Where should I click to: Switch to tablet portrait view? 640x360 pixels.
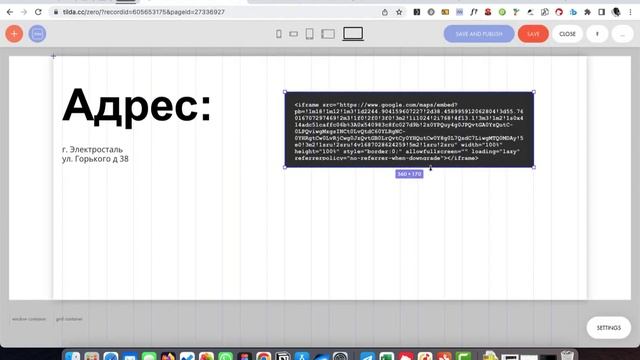pos(310,34)
